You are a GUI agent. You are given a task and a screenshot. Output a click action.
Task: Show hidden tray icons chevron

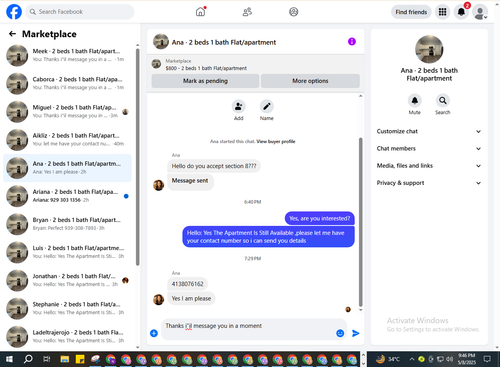coord(412,359)
